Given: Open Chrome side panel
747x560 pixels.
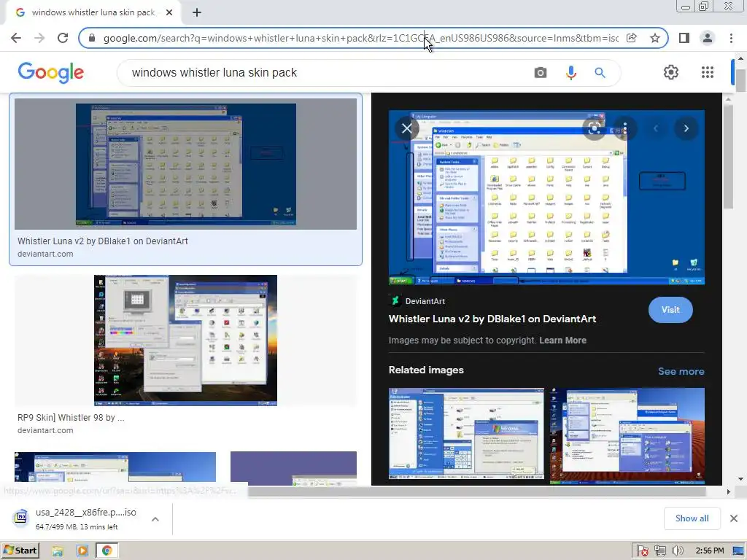Looking at the screenshot, I should (x=684, y=38).
